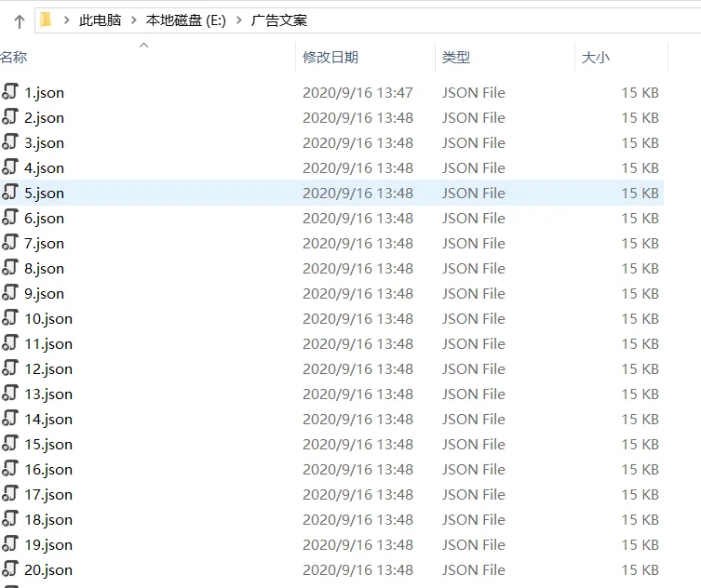Sort files by the 类型 column header
Image resolution: width=701 pixels, height=588 pixels.
coord(456,57)
